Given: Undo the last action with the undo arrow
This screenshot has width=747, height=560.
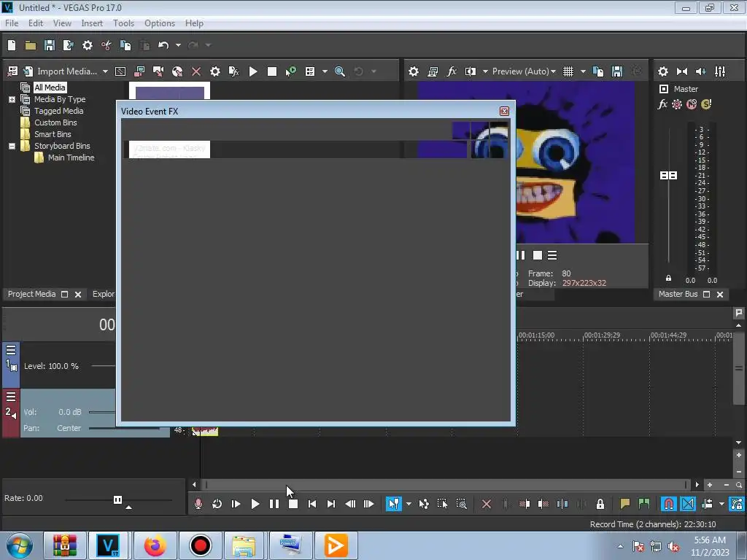Looking at the screenshot, I should click(x=163, y=45).
